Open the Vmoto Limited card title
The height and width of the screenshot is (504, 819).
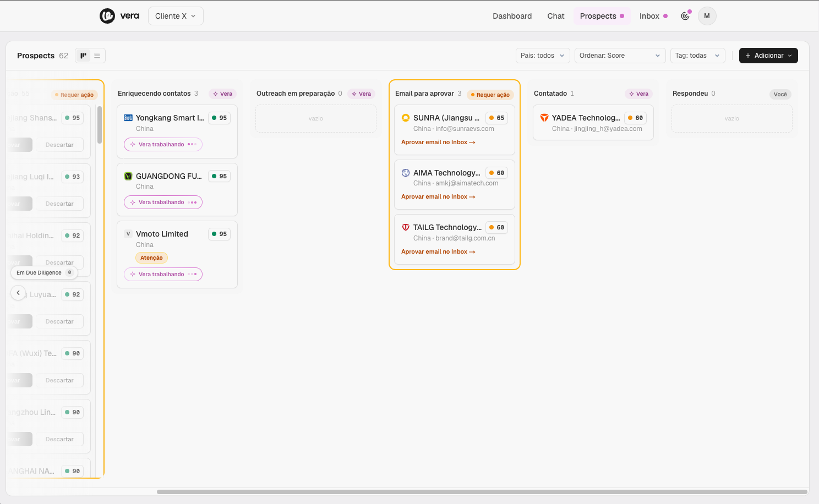(x=162, y=234)
